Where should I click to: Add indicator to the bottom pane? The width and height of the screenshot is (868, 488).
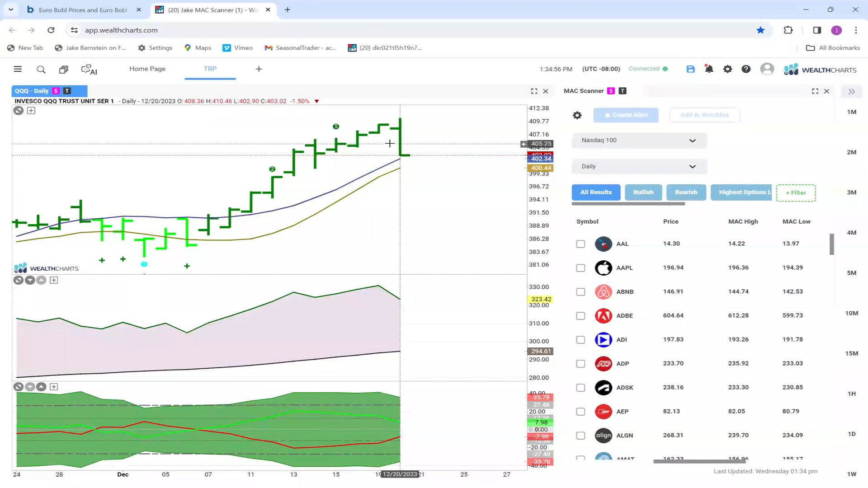pos(54,387)
